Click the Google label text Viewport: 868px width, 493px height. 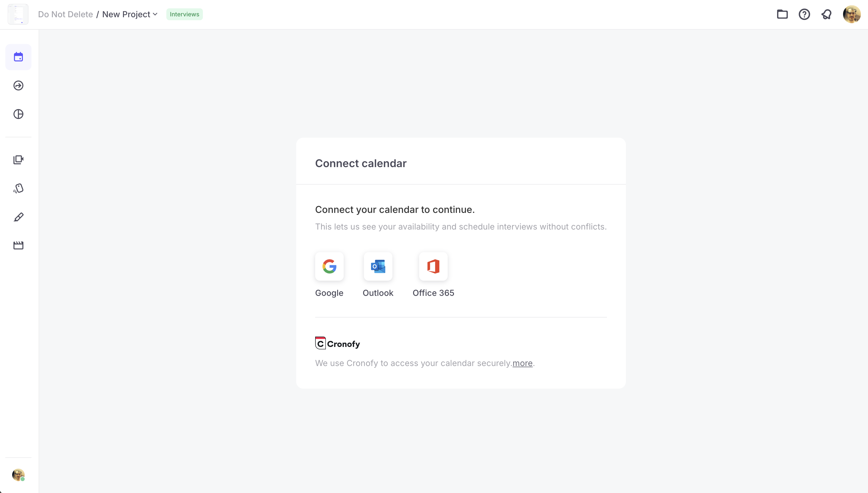coord(329,293)
